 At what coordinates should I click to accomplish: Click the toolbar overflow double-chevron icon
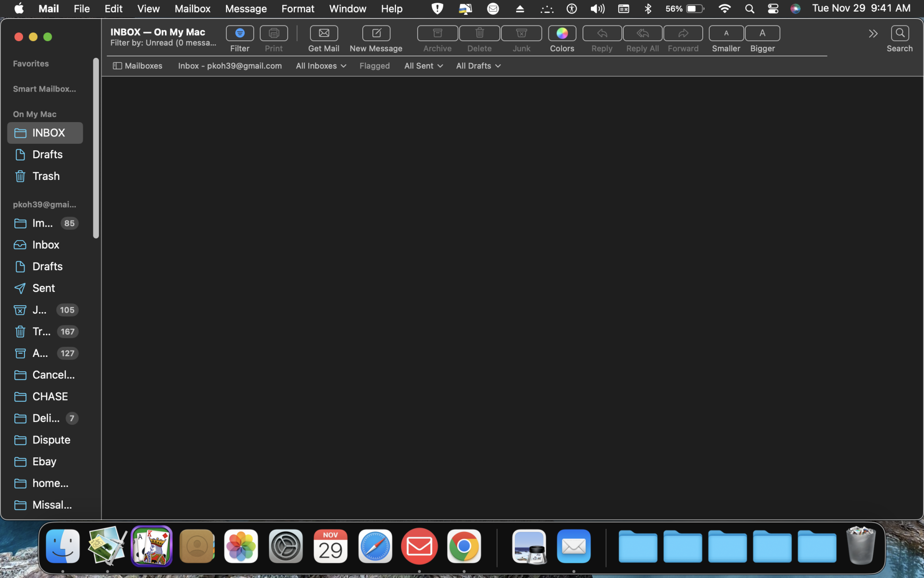[873, 34]
